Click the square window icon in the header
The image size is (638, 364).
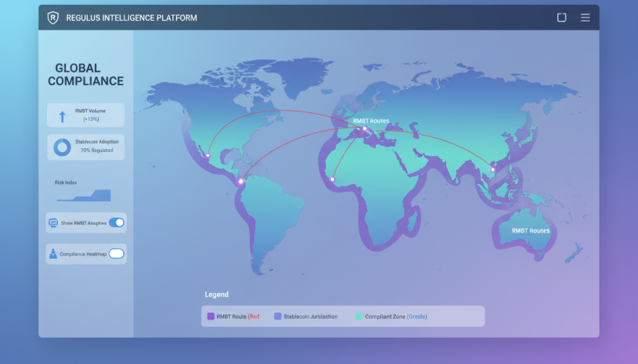[561, 18]
